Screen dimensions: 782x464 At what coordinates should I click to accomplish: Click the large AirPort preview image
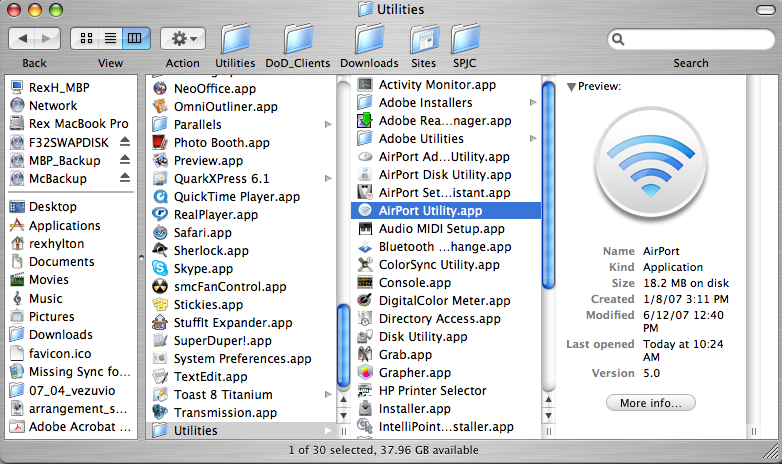[651, 165]
